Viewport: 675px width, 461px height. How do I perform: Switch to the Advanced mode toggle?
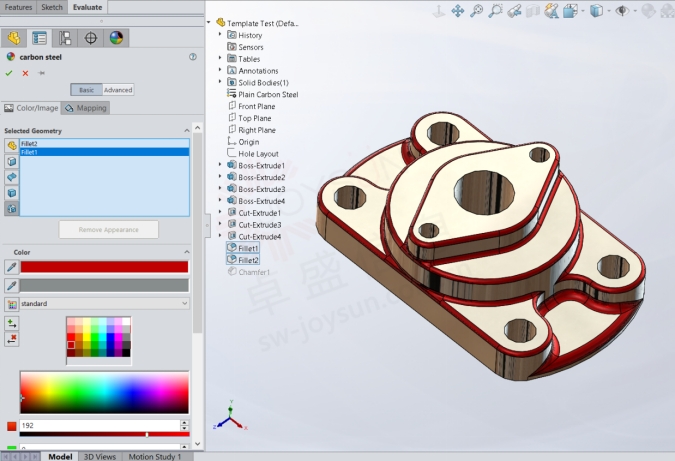pyautogui.click(x=118, y=90)
